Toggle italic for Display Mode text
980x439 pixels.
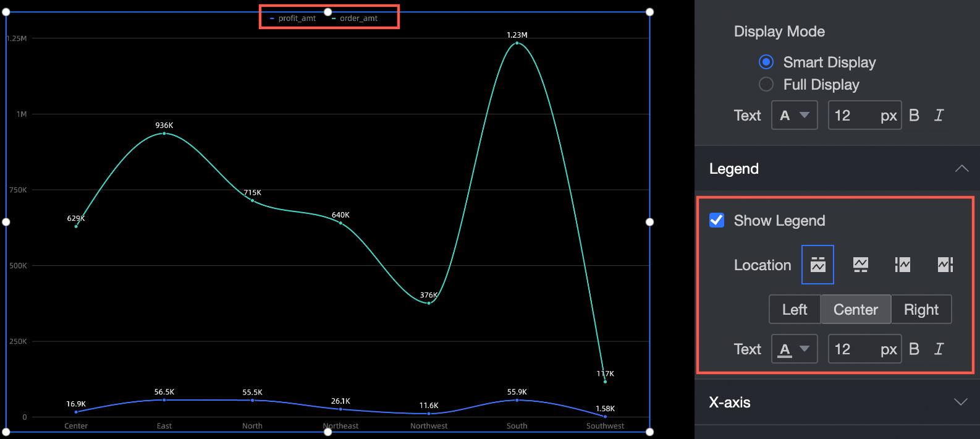(x=939, y=115)
